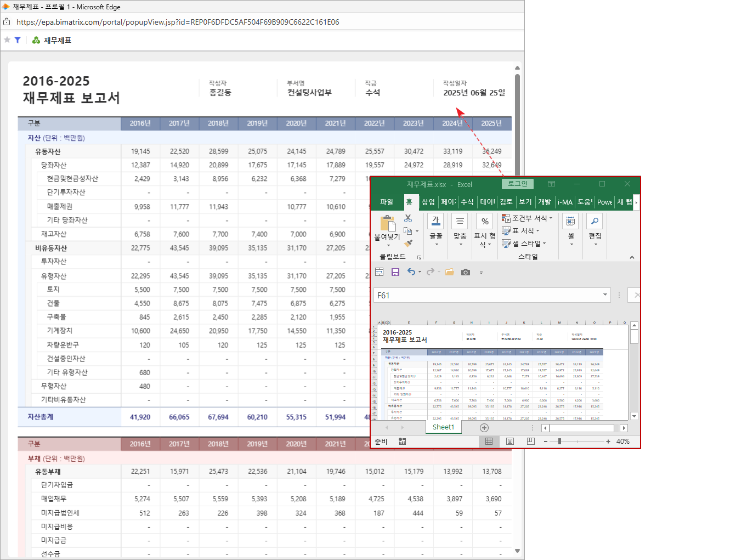Click the Camera icon in quick access toolbar
Image resolution: width=736 pixels, height=560 pixels.
(x=466, y=272)
